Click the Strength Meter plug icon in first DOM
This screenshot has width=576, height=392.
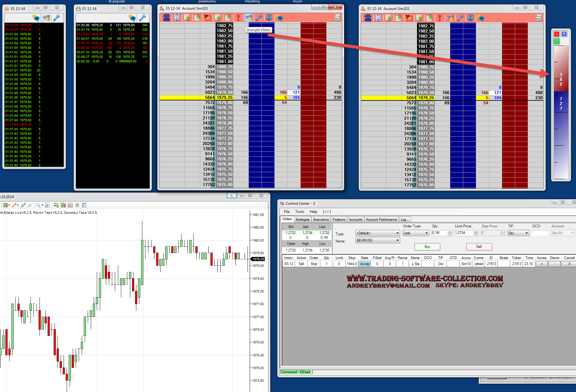coord(248,18)
